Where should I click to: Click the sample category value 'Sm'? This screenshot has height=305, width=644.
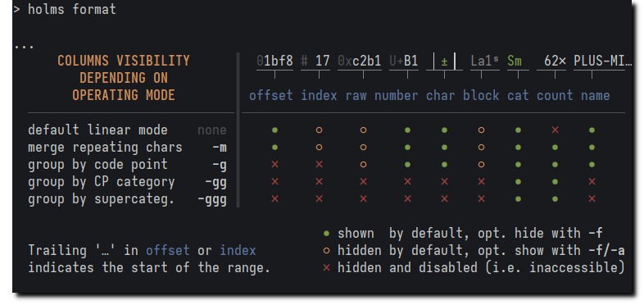click(515, 61)
